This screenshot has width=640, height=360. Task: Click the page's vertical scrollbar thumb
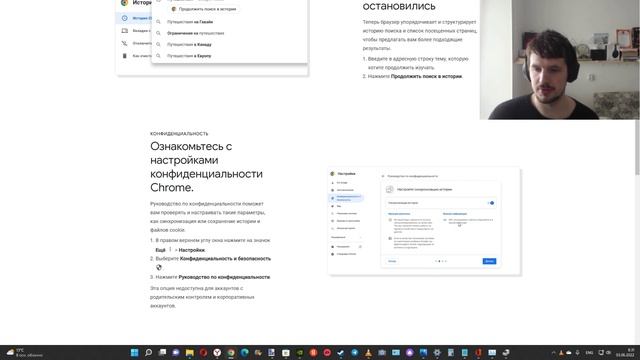coord(637,147)
